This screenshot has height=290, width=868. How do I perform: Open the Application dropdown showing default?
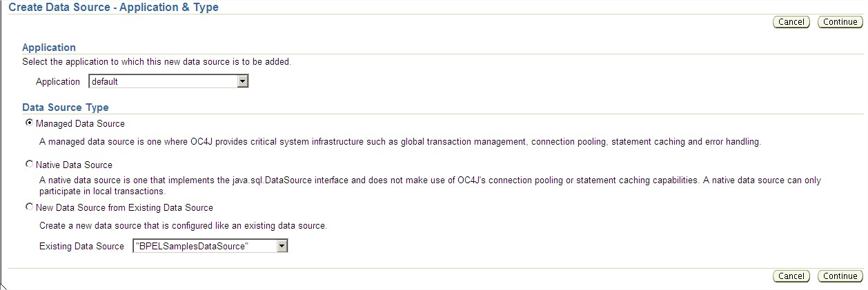pyautogui.click(x=163, y=81)
